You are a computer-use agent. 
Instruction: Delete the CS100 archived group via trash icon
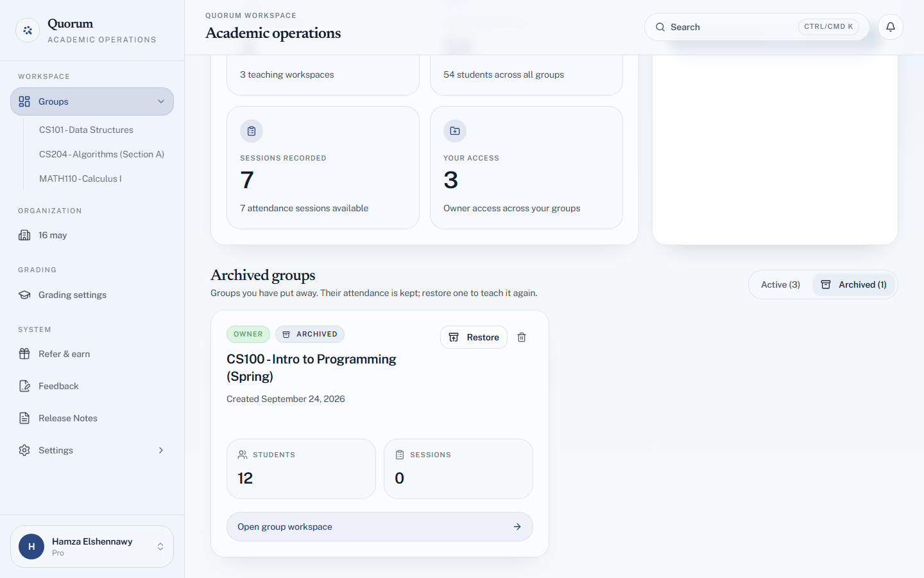click(522, 337)
